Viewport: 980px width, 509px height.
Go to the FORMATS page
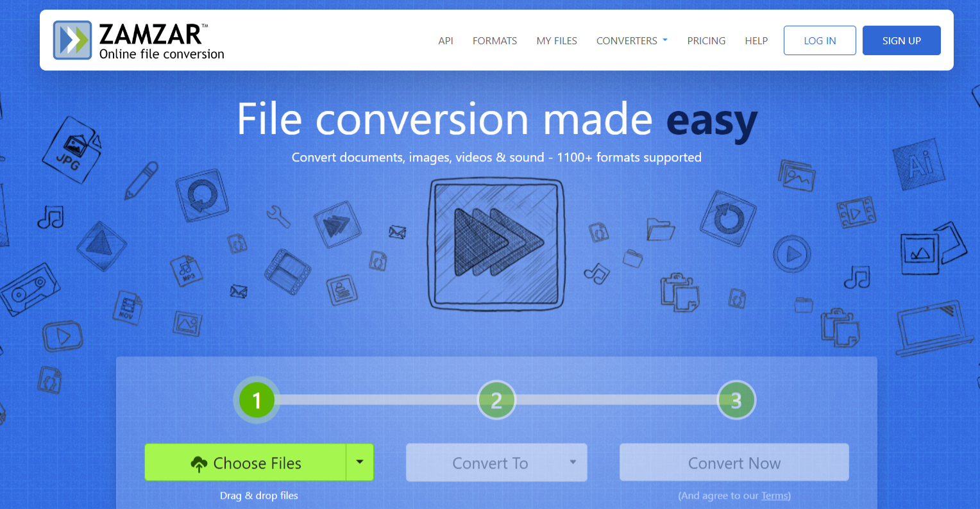[x=494, y=40]
